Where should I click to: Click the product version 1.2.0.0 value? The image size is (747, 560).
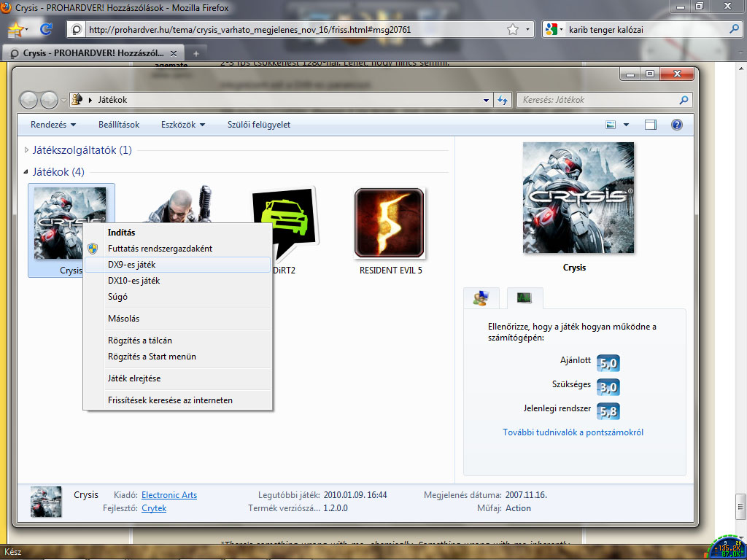pyautogui.click(x=336, y=508)
